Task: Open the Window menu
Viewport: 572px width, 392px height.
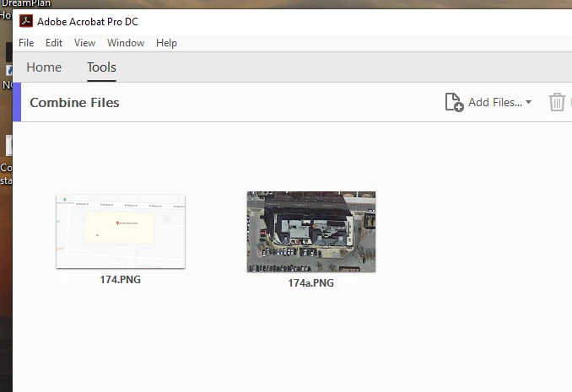Action: (x=126, y=43)
